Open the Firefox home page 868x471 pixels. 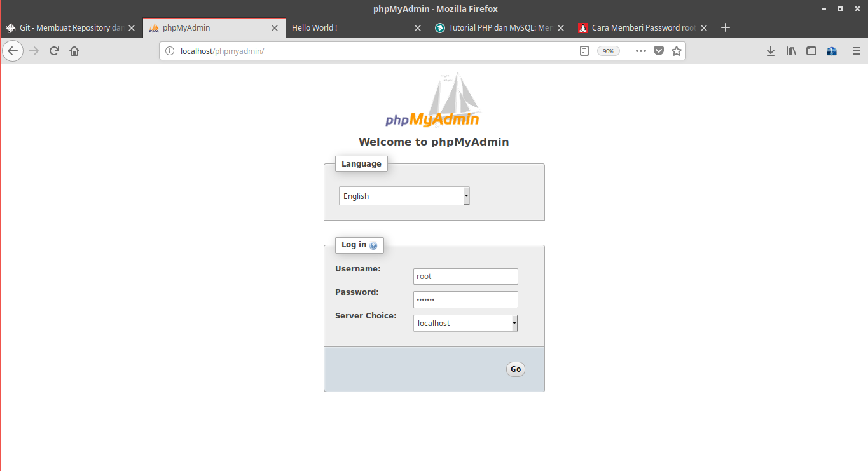[74, 51]
